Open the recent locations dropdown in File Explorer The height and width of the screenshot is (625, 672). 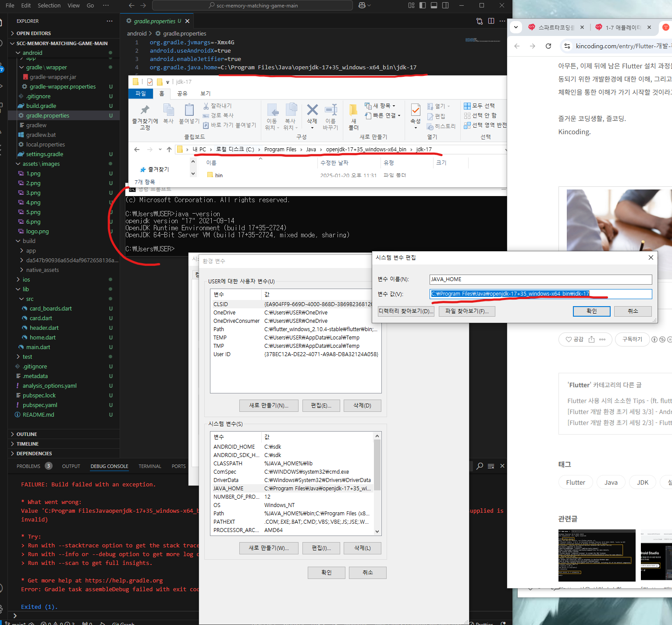[x=160, y=150]
